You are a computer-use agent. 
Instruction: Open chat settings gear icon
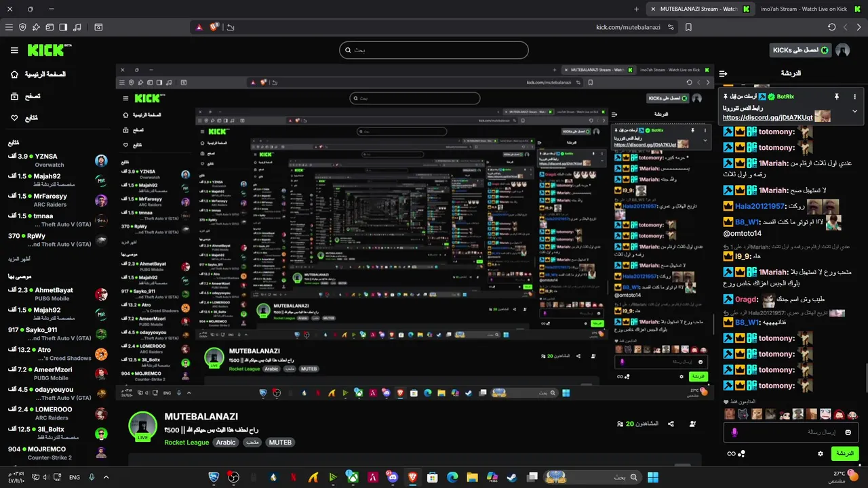tap(821, 453)
